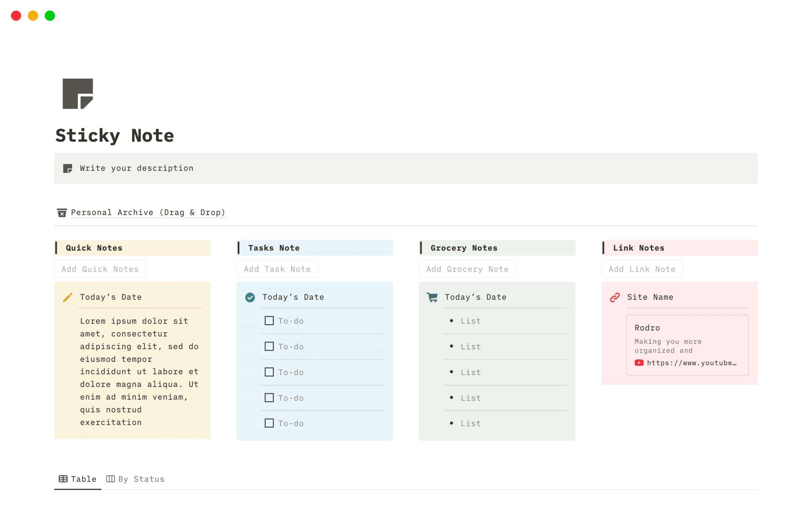This screenshot has width=812, height=508.
Task: Check the first To-do checkbox in Tasks Note
Action: click(x=269, y=320)
